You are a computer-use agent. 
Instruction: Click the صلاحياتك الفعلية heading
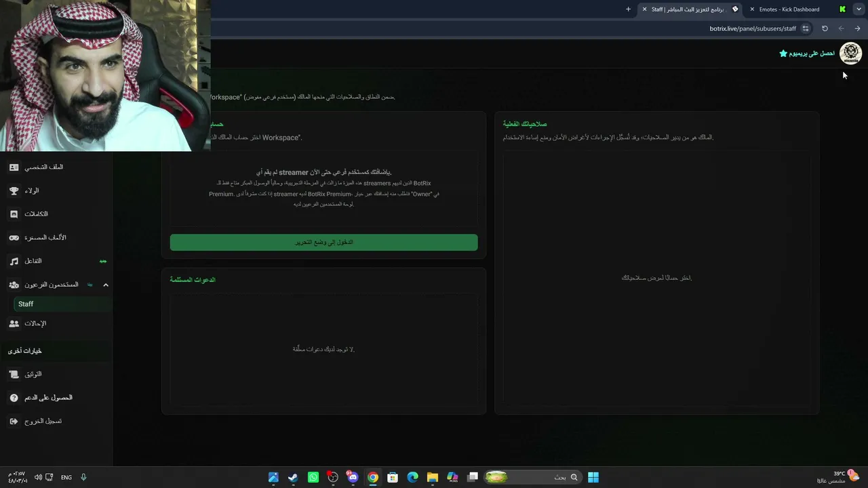pyautogui.click(x=525, y=124)
